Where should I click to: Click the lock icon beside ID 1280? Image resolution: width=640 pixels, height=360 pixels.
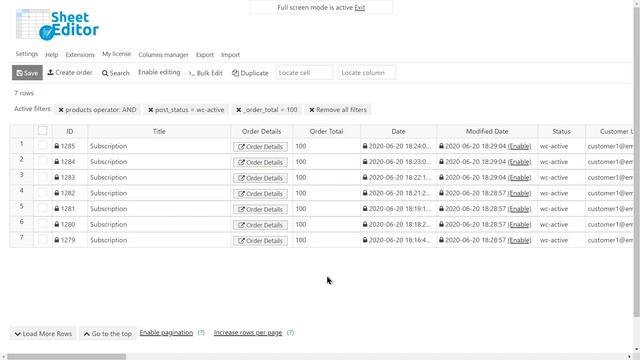click(x=57, y=224)
